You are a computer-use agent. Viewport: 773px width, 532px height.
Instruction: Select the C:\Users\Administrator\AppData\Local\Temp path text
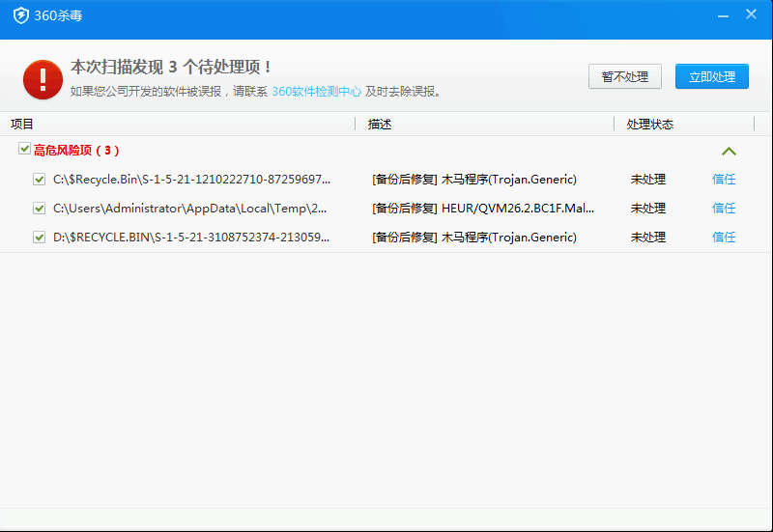[189, 209]
